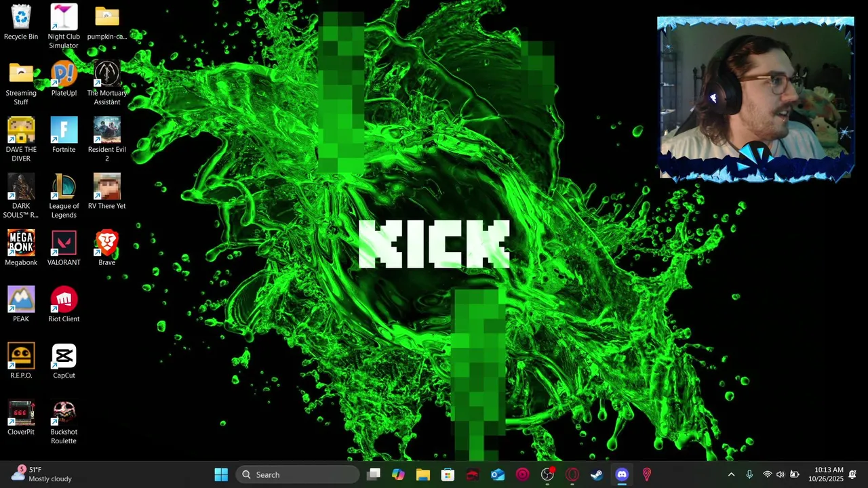This screenshot has height=488, width=868.
Task: Select the VALORANT desktop shortcut
Action: (64, 248)
